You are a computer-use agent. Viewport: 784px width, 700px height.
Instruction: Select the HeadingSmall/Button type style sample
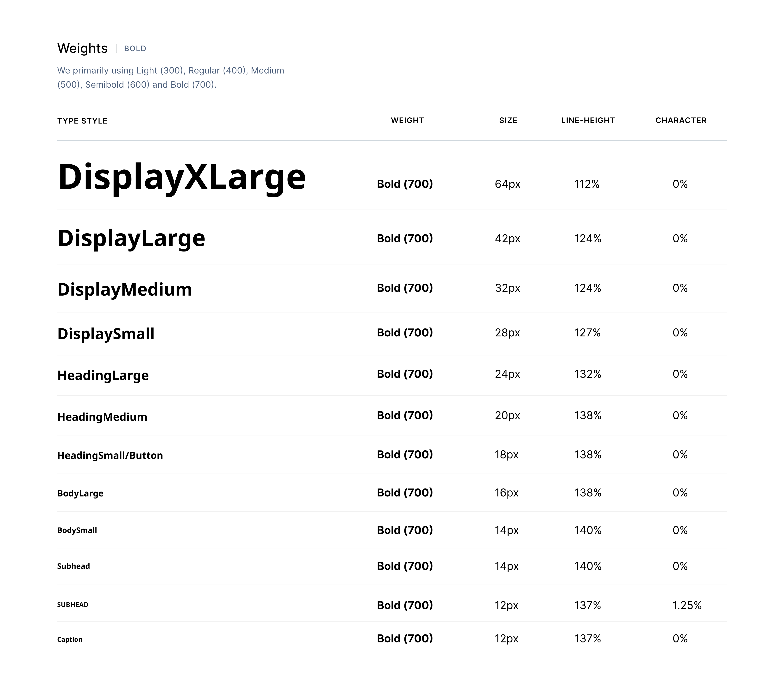click(x=110, y=455)
